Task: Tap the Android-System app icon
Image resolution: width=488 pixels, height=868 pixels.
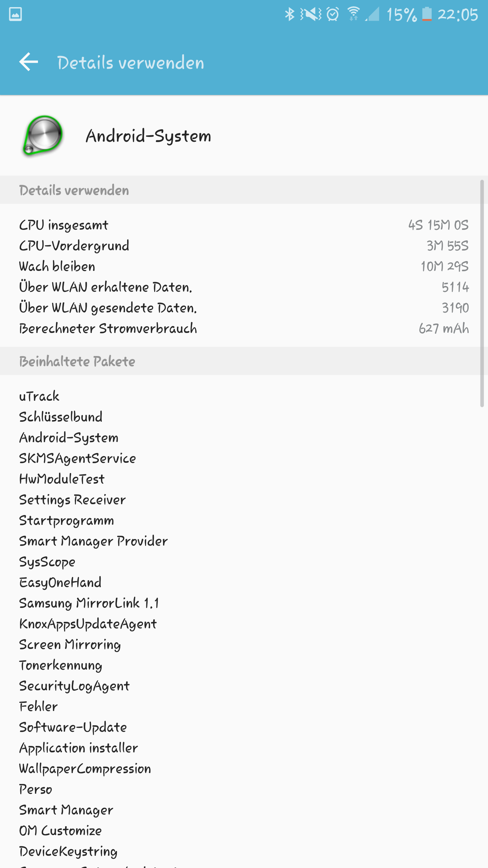Action: (43, 136)
